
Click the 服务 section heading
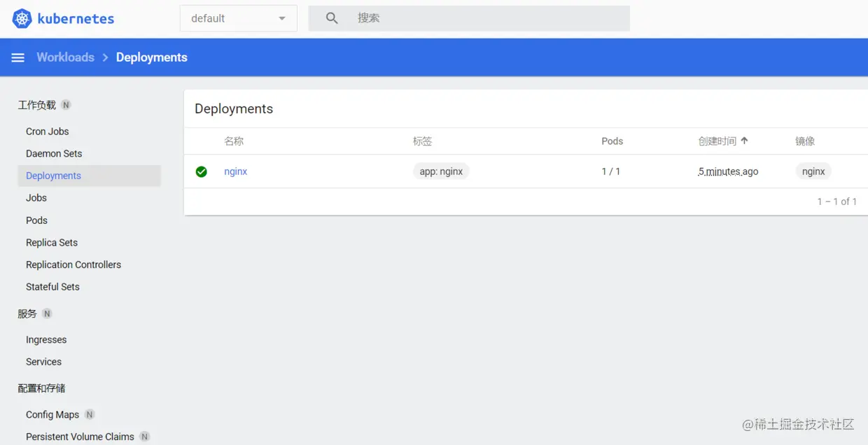click(27, 313)
